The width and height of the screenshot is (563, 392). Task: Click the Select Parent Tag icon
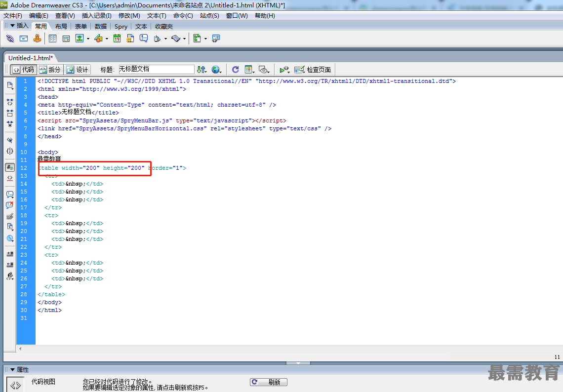pos(10,140)
